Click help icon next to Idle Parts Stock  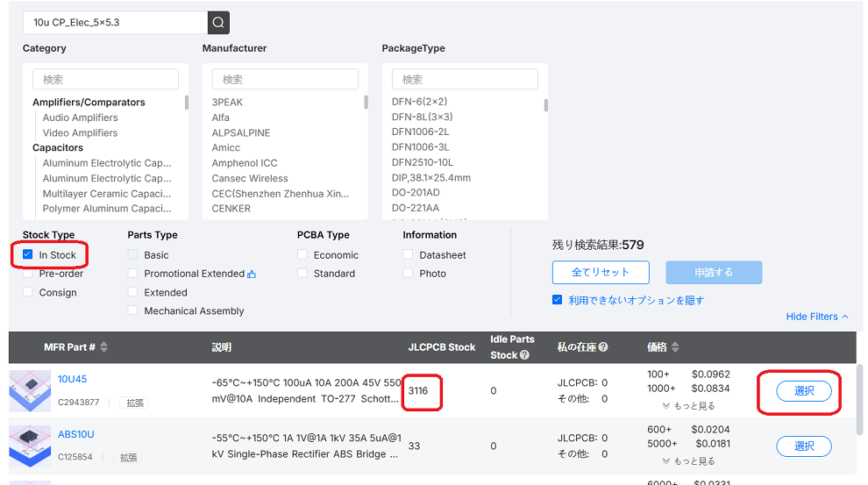[524, 355]
